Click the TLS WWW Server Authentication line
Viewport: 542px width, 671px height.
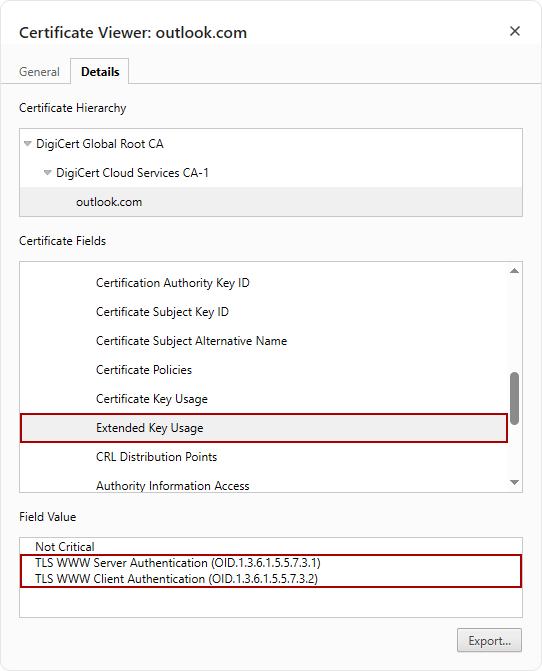coord(178,563)
